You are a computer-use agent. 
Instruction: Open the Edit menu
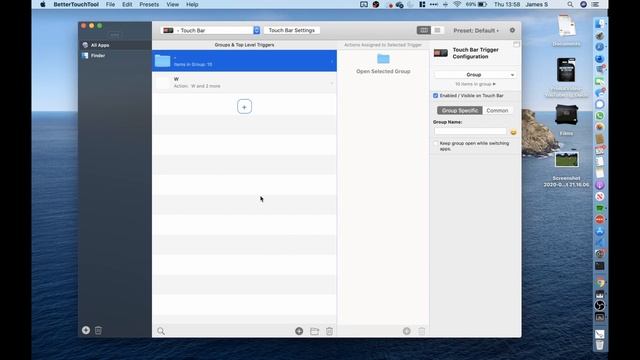point(127,4)
